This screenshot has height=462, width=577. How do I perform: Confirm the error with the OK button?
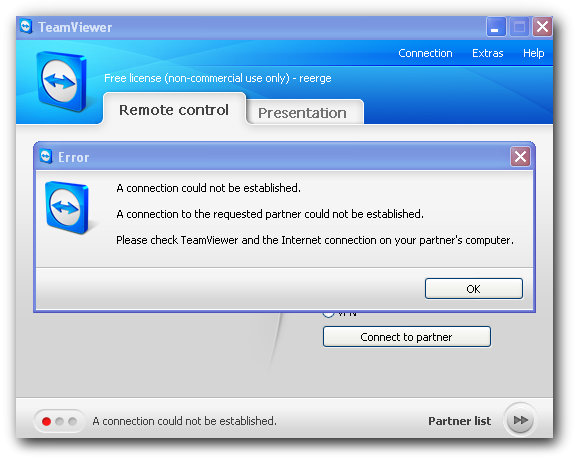coord(474,289)
